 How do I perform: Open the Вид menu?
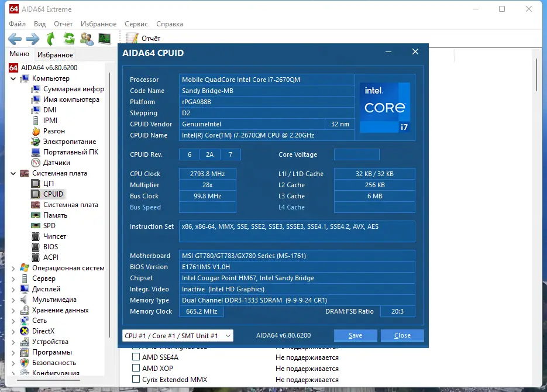click(40, 24)
